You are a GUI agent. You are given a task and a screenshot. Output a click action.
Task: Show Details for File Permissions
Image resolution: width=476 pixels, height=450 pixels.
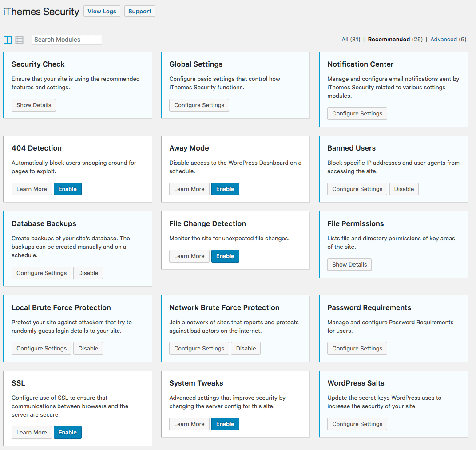[x=349, y=264]
